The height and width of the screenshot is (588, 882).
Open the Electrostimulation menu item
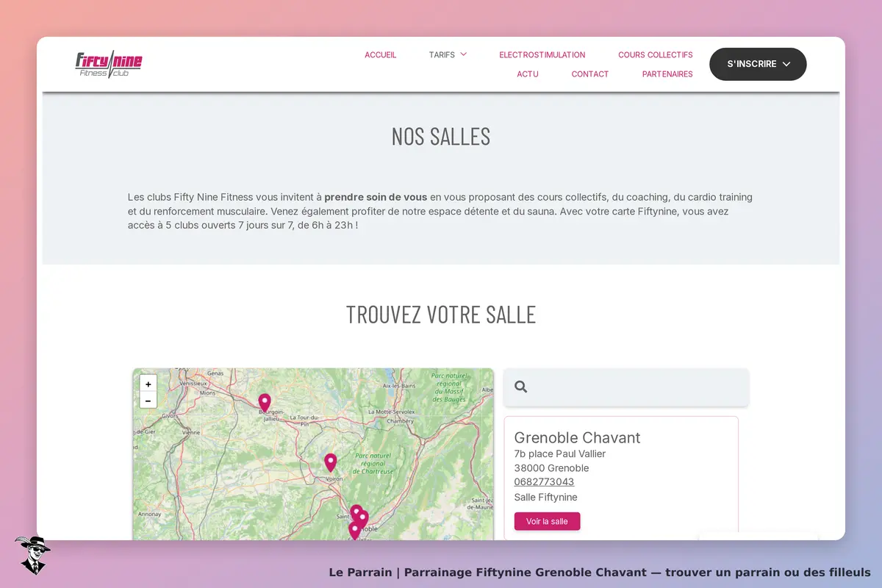pos(542,55)
